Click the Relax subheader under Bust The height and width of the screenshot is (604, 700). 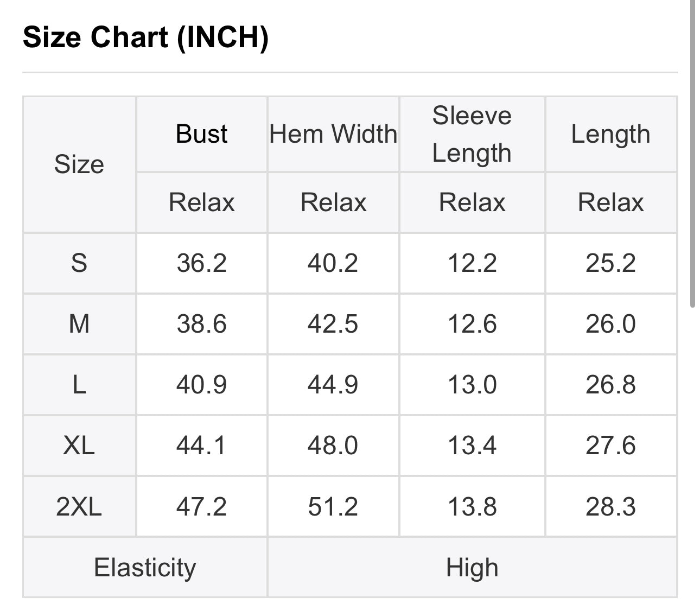[x=201, y=202]
